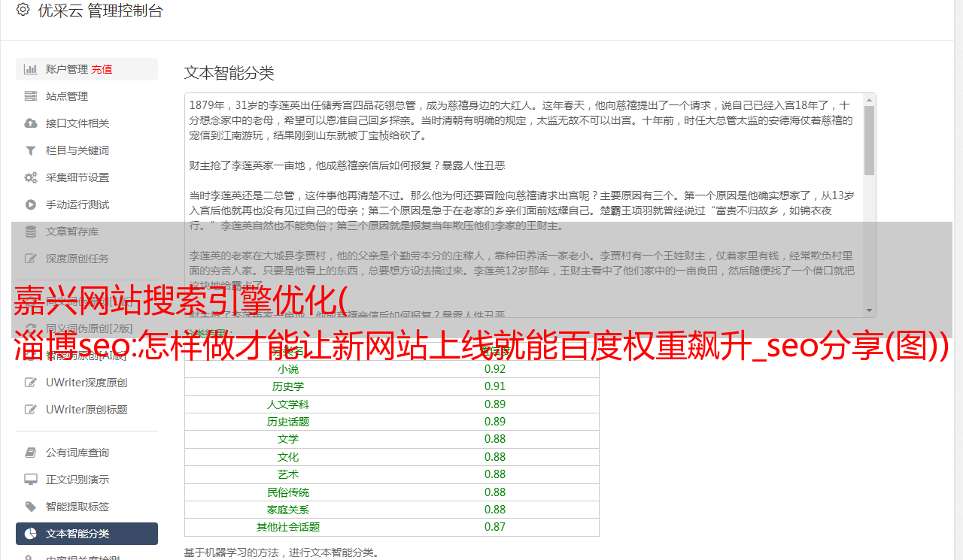Select 民俗传统 category row
This screenshot has width=963, height=560.
tap(288, 492)
